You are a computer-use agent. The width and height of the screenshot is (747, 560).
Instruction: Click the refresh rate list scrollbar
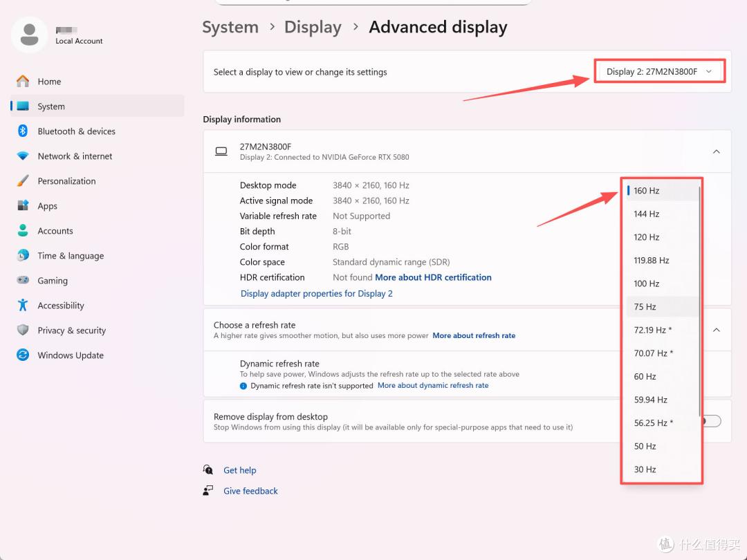[699, 301]
